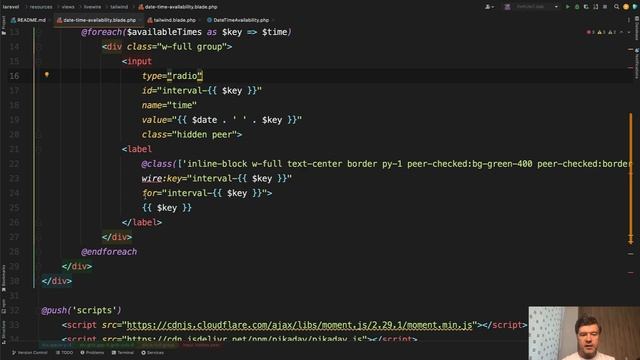This screenshot has width=640, height=360.
Task: Click the weak warning count indicator
Action: tap(611, 32)
